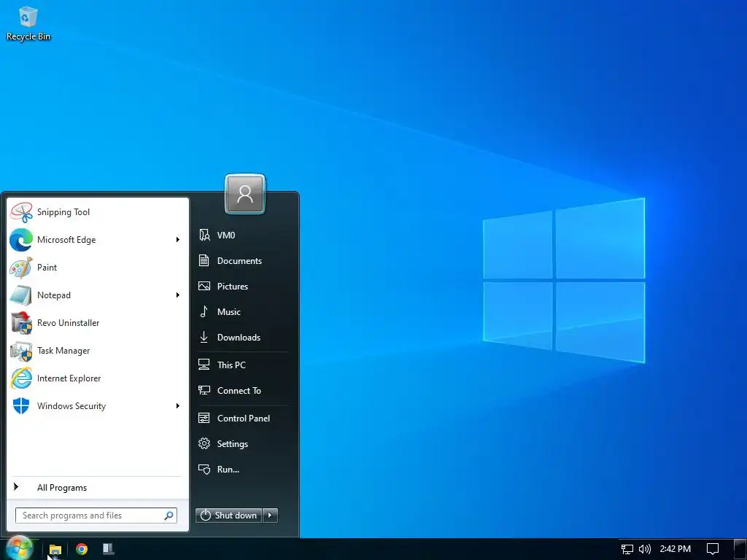The width and height of the screenshot is (747, 560).
Task: Expand the Microsoft Edge jump list arrow
Action: click(x=178, y=239)
